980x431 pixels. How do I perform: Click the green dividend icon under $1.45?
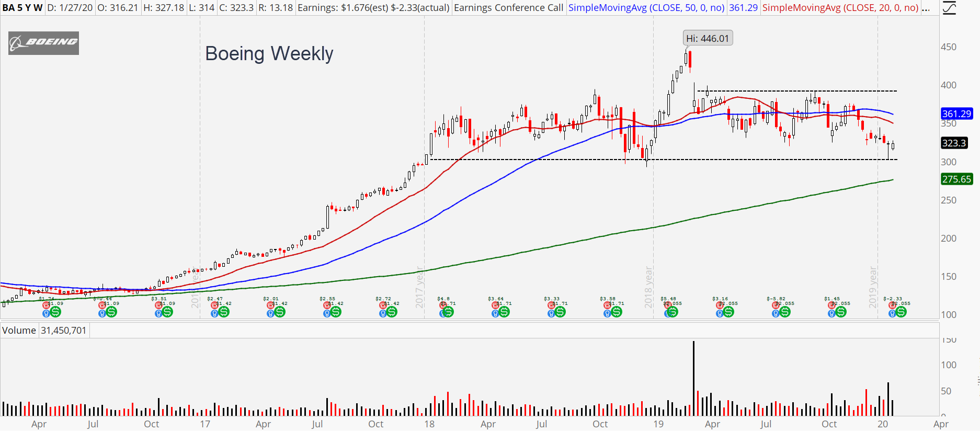click(x=841, y=312)
